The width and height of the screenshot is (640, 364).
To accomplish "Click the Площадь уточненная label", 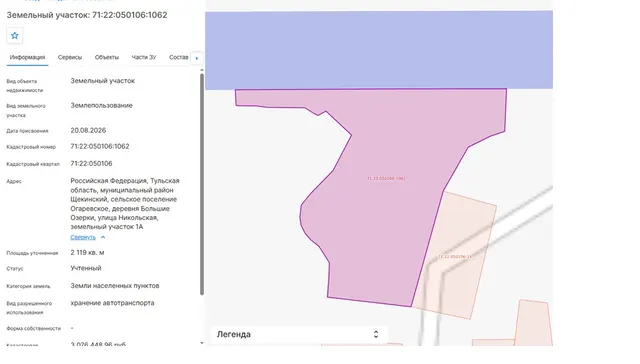I will coord(32,253).
